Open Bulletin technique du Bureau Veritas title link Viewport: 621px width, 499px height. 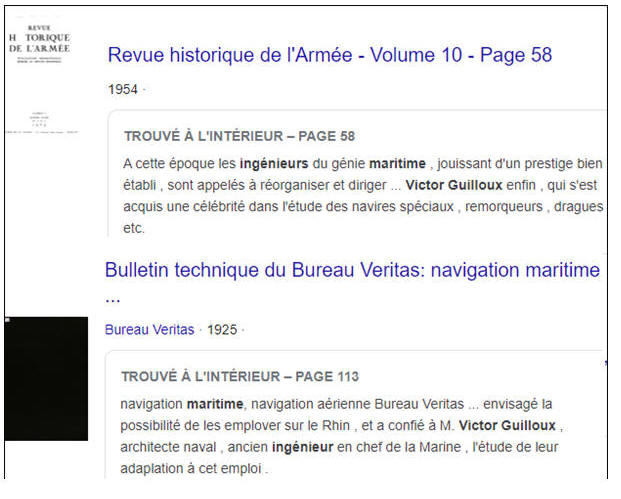pos(351,270)
